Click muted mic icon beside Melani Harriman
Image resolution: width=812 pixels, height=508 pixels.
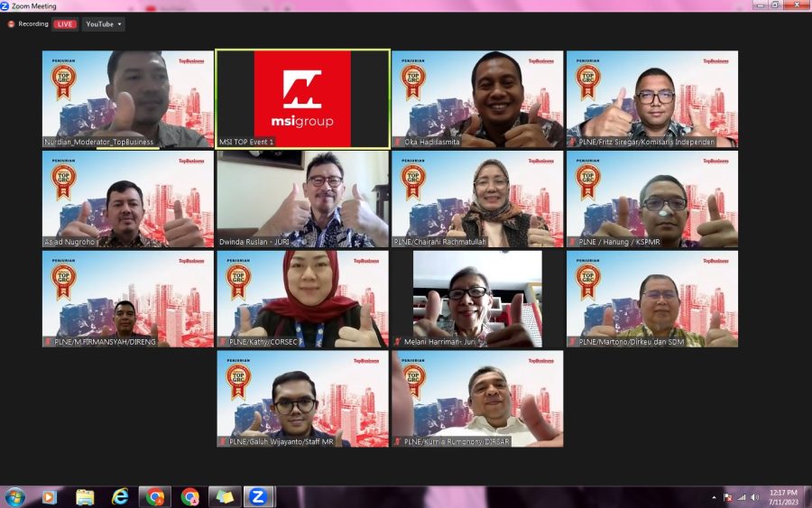(x=398, y=342)
